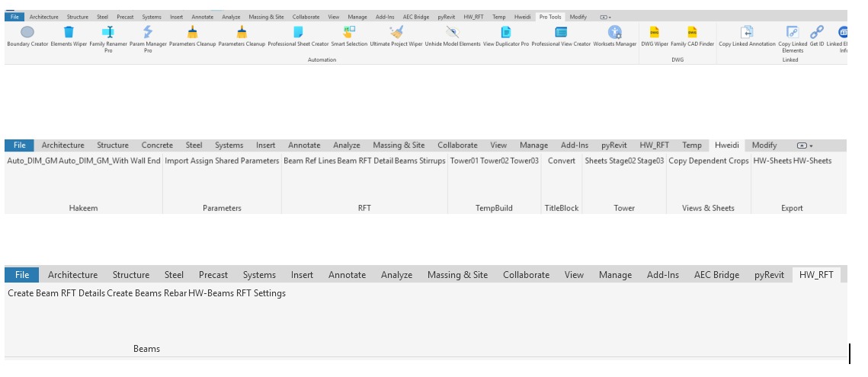Screen dimensions: 868x377
Task: Click Convert in the TitleBlock panel
Action: [562, 161]
